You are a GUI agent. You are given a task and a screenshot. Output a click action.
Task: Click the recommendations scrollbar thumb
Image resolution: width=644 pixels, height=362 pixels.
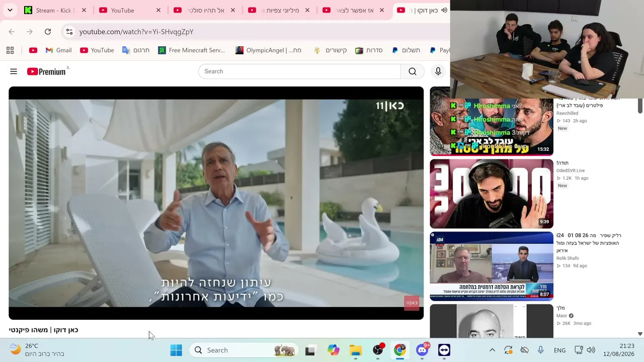640,106
